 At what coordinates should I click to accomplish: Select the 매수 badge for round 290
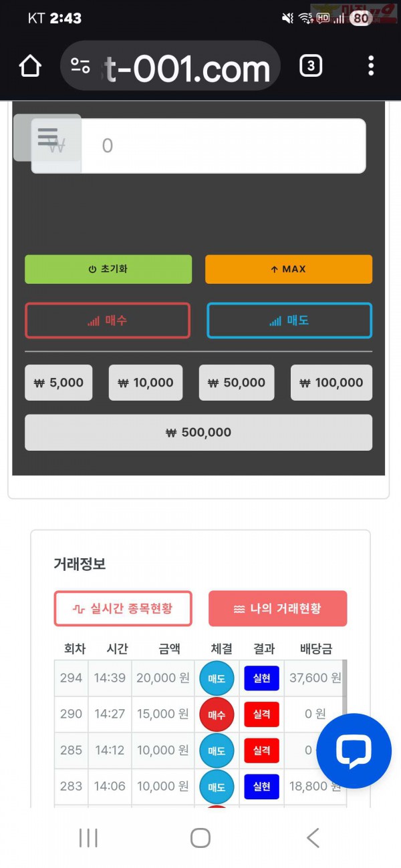click(x=216, y=714)
